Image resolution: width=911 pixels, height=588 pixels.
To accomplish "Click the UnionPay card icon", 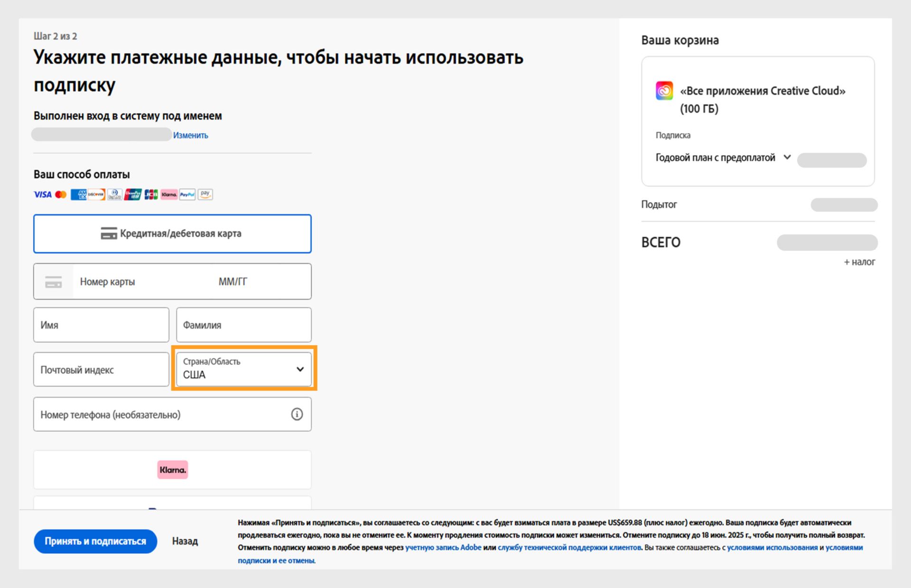I will coord(133,194).
